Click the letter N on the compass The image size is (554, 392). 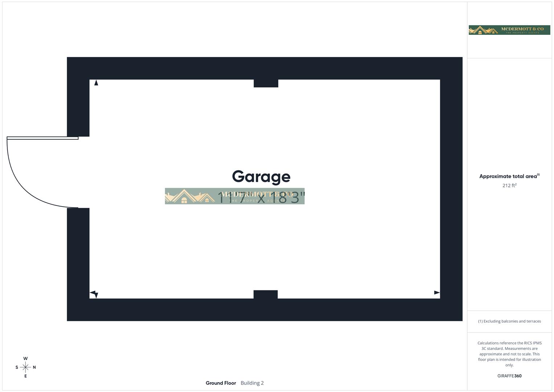pyautogui.click(x=34, y=367)
